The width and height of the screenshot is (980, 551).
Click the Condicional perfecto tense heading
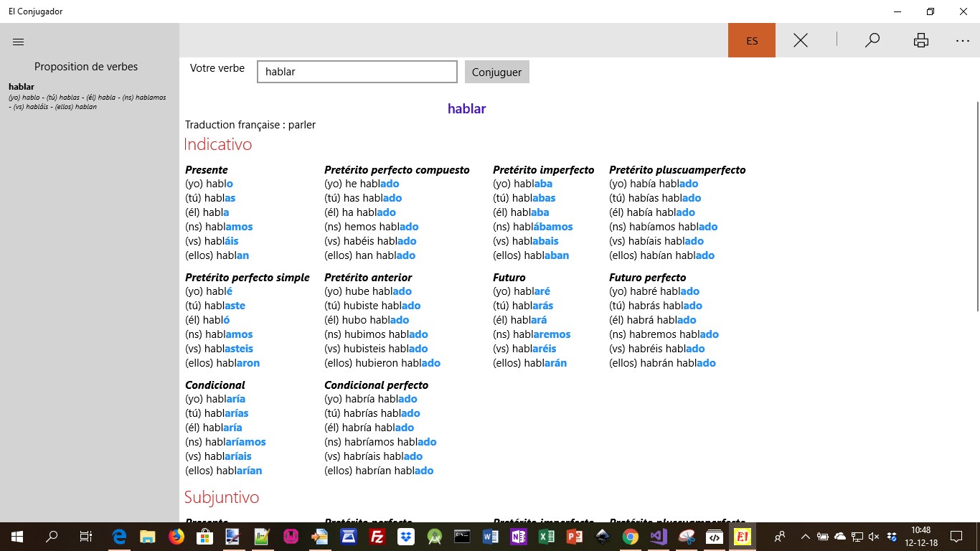tap(376, 385)
